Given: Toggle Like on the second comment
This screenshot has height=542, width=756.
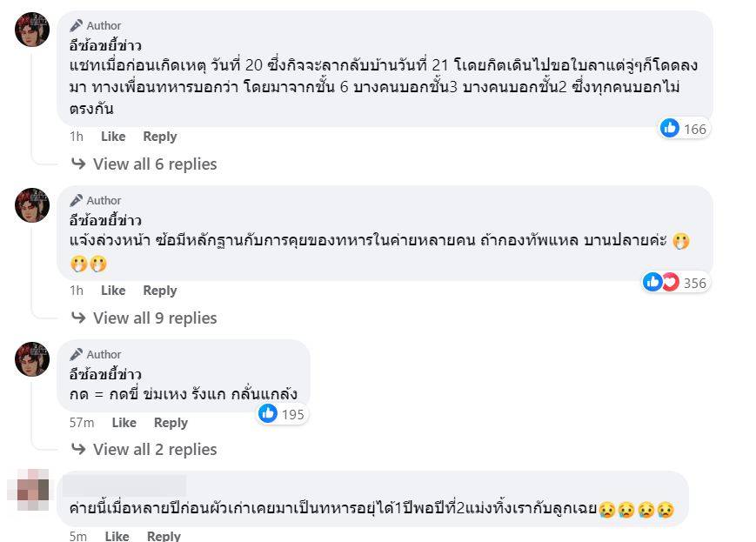Looking at the screenshot, I should 113,291.
